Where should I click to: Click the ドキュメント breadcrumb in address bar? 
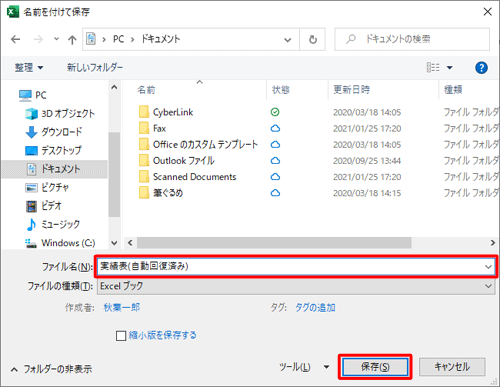[x=161, y=39]
